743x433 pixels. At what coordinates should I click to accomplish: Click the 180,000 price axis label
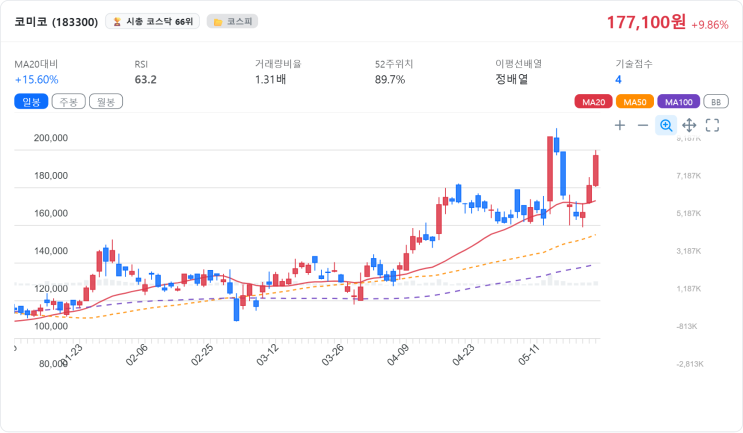click(x=51, y=176)
